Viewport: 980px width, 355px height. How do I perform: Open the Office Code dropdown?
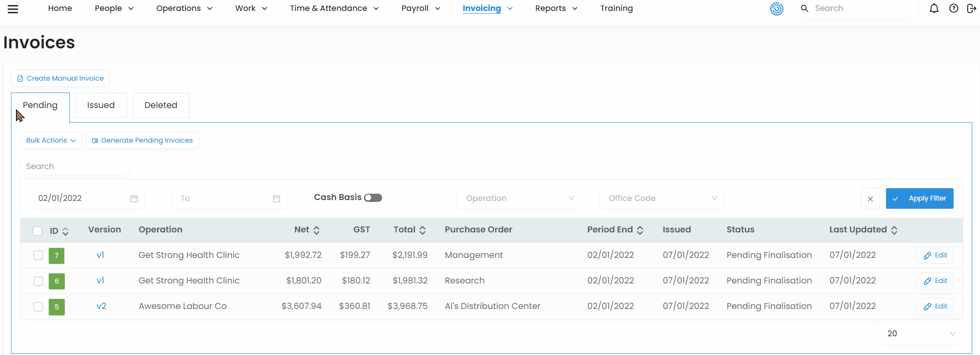(x=662, y=198)
